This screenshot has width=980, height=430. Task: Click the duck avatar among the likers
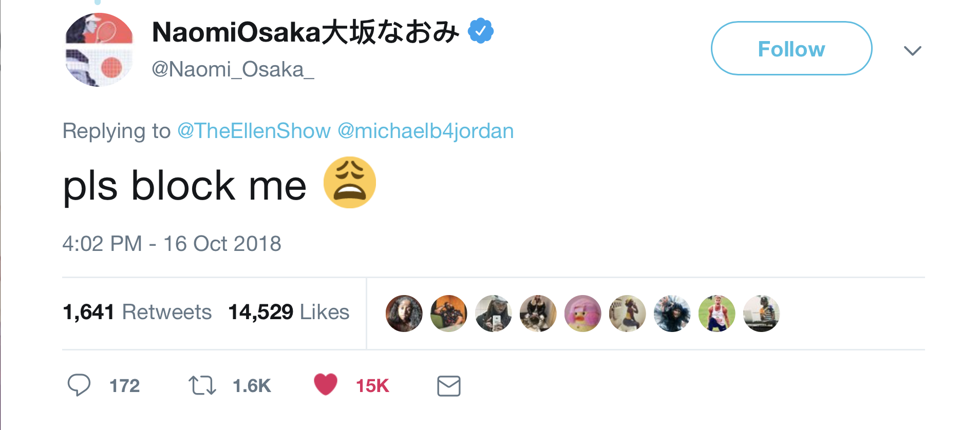tap(582, 313)
